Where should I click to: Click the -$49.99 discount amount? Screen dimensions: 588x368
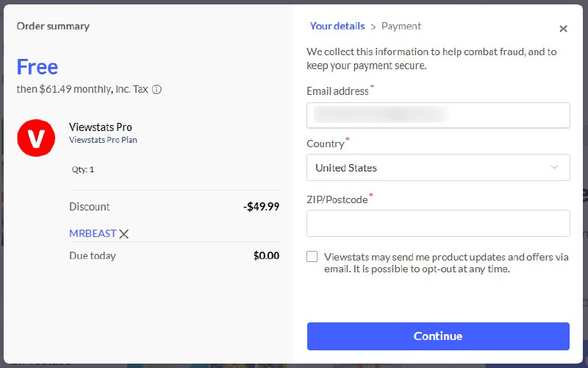point(261,207)
